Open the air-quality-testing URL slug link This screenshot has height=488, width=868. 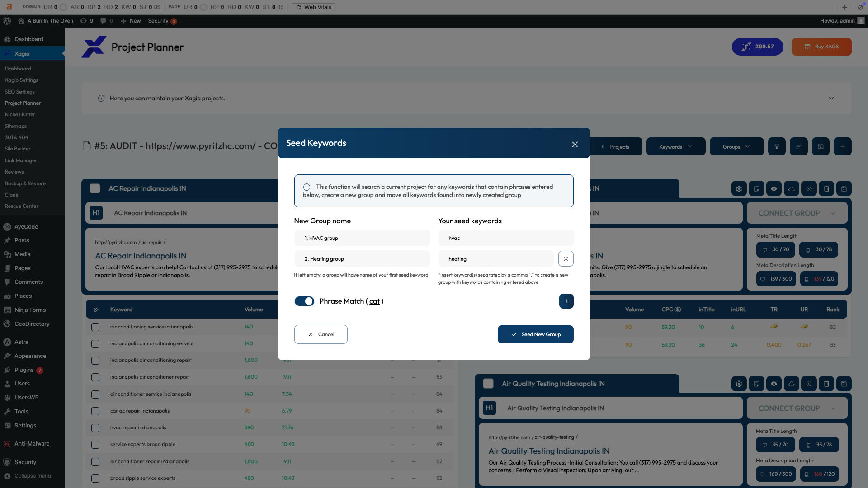[x=554, y=438]
